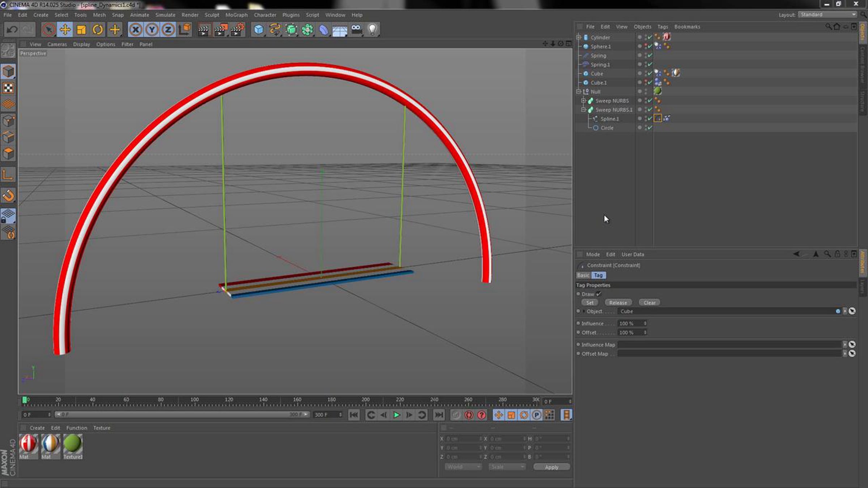Open Object Manager Tags menu
The image size is (868, 488).
pyautogui.click(x=663, y=27)
